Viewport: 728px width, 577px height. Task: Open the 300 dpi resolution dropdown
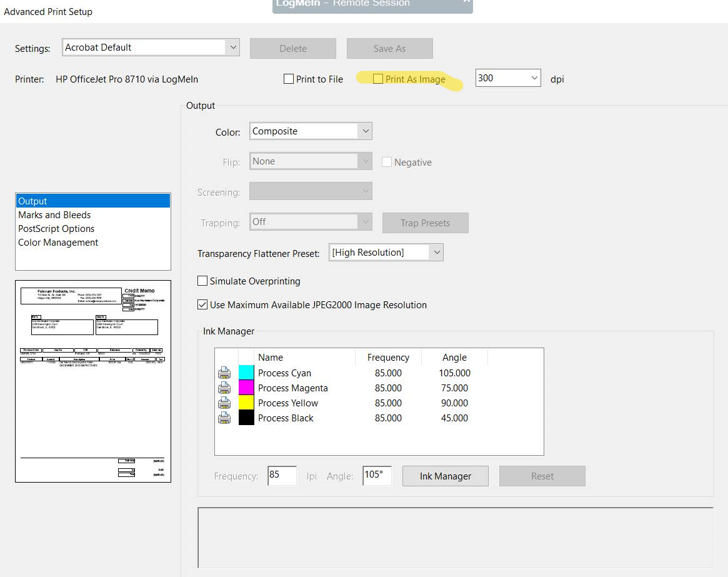(x=509, y=78)
